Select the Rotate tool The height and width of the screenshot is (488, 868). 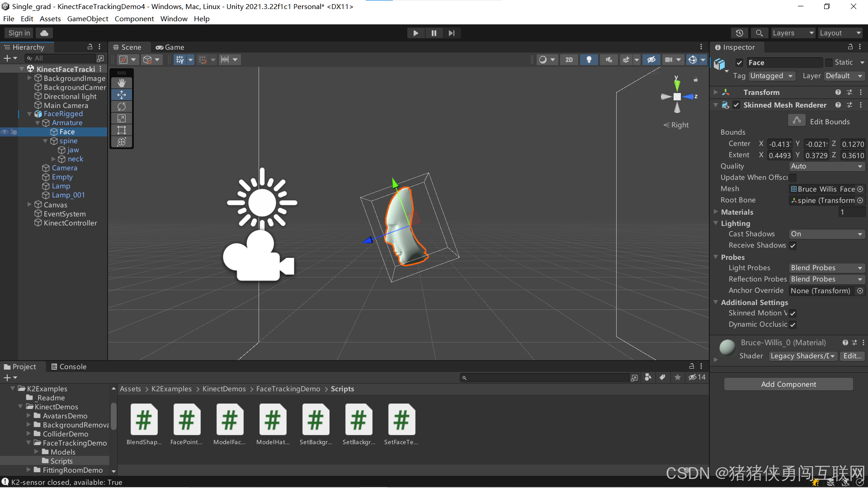click(121, 106)
